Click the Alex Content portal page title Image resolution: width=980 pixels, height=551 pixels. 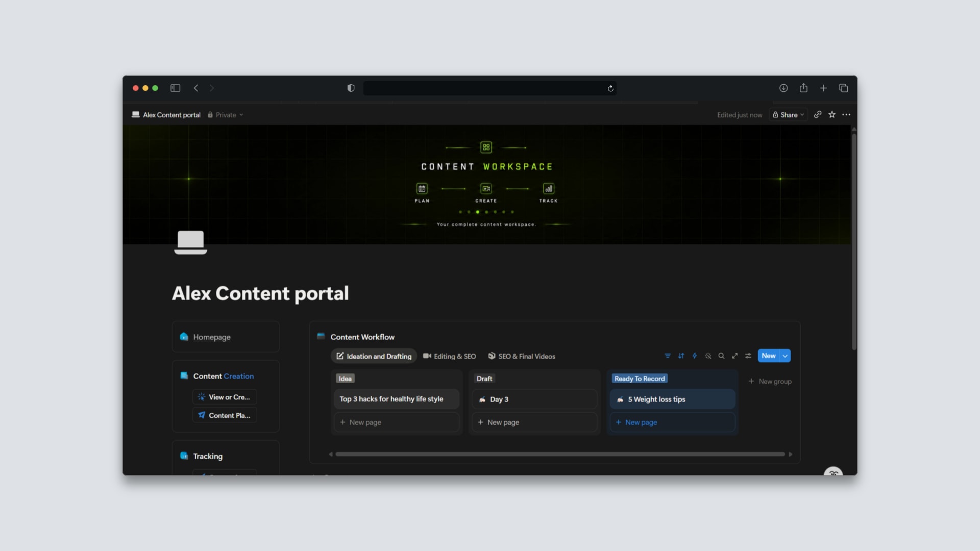(260, 293)
